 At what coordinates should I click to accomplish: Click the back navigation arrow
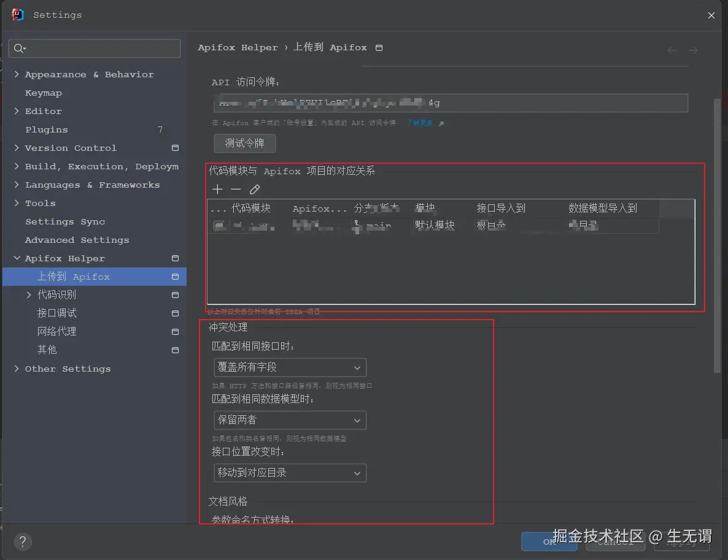[672, 50]
